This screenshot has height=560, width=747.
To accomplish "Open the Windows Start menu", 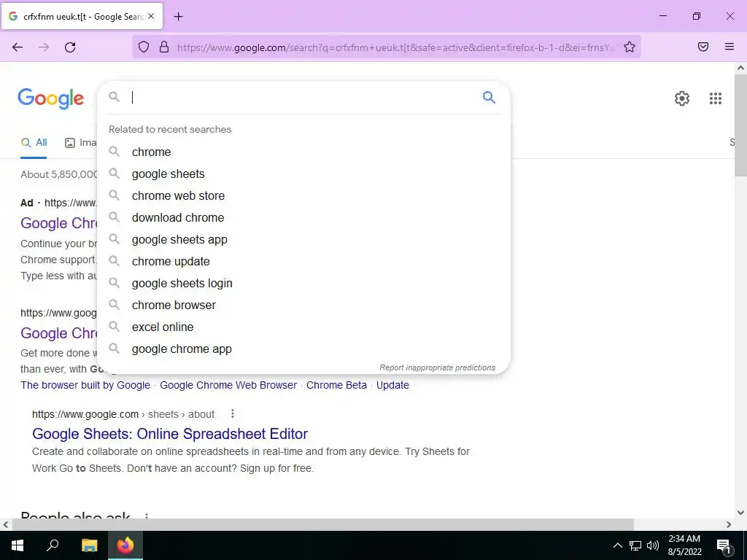I will [x=18, y=545].
